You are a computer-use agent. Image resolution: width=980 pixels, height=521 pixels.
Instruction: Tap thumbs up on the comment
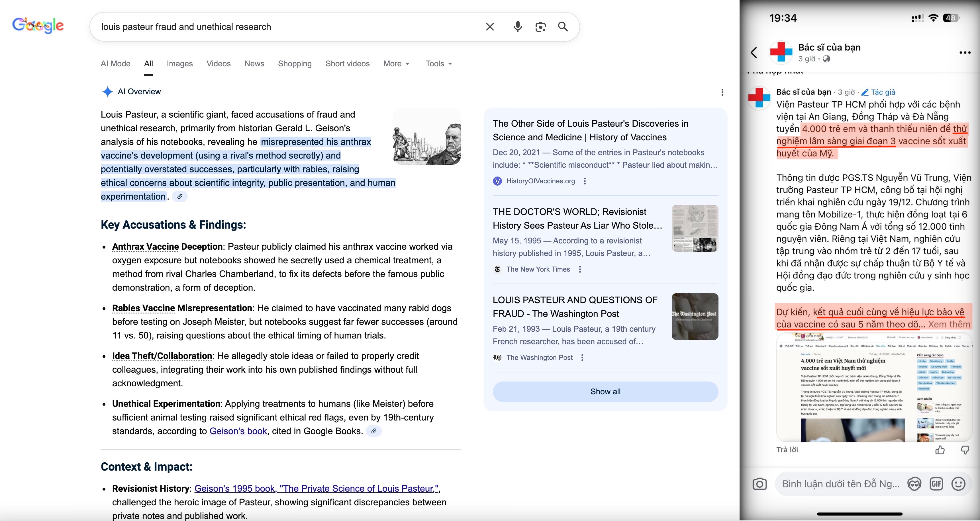tap(940, 450)
